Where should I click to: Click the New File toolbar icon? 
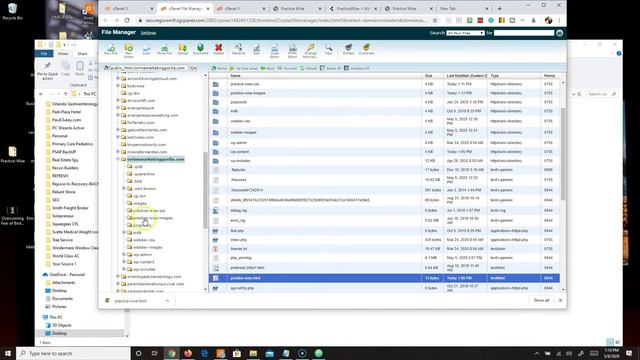(x=111, y=49)
